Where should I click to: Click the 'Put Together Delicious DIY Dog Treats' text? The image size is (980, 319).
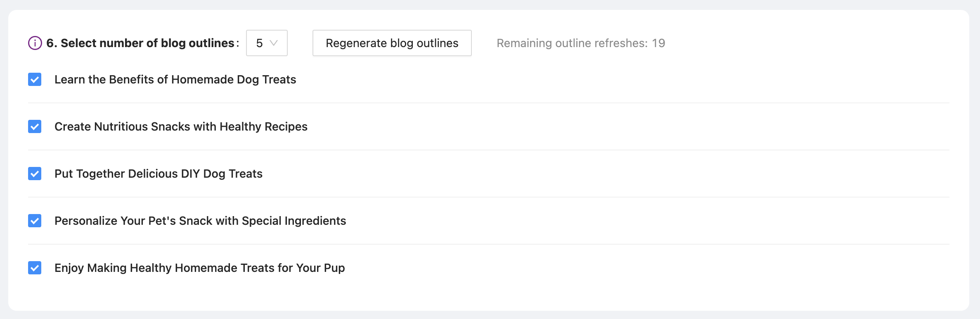[159, 174]
